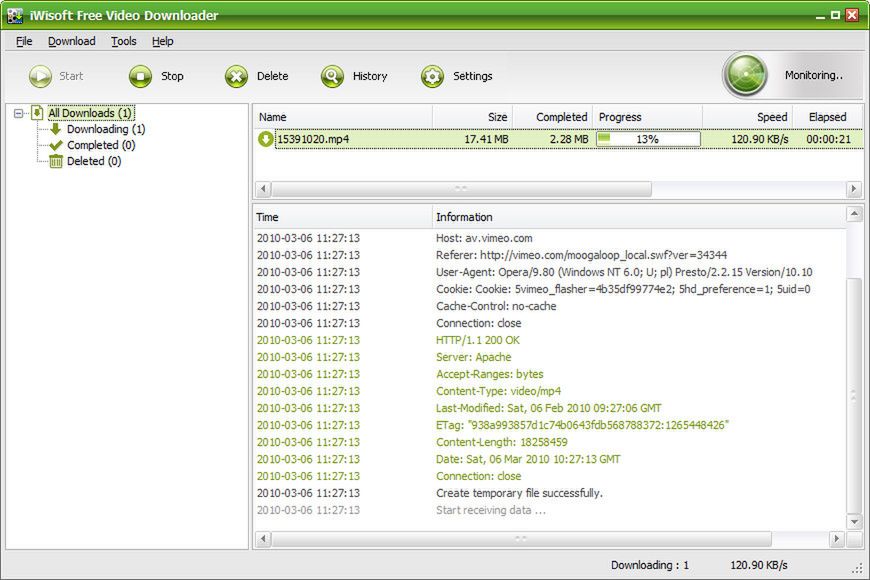Click the History button label
Image resolution: width=870 pixels, height=580 pixels.
click(370, 76)
